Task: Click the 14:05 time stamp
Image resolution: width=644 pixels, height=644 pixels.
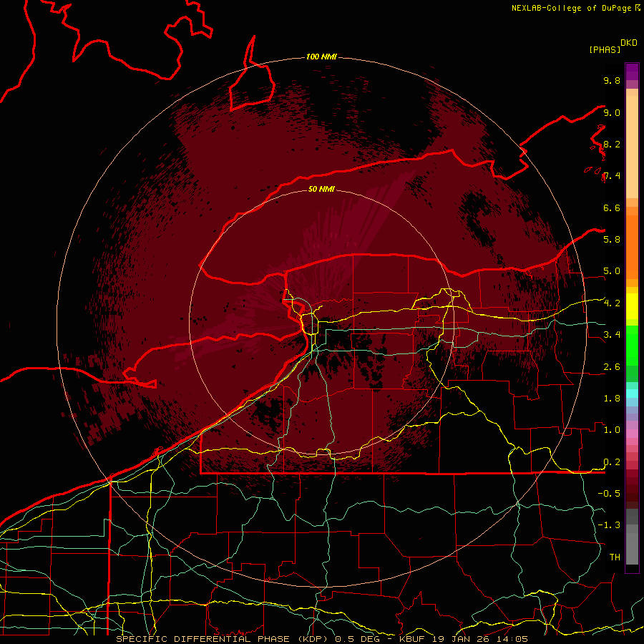Action: point(512,639)
